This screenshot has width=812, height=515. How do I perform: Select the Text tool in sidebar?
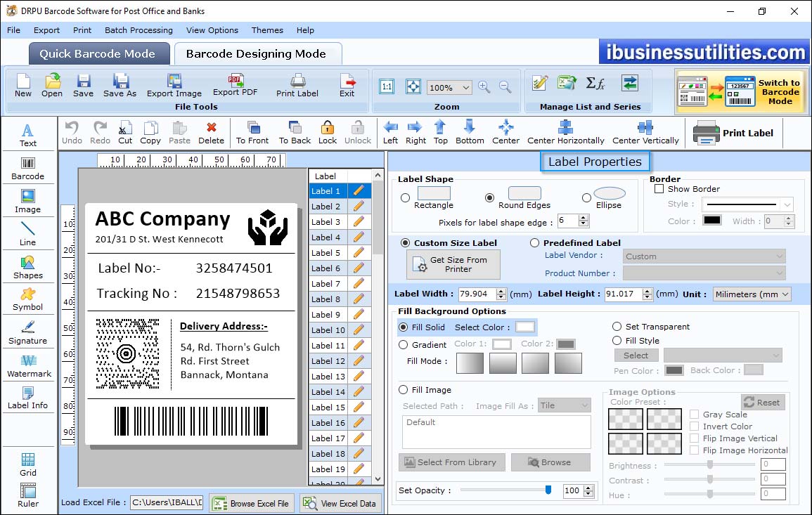(x=28, y=135)
